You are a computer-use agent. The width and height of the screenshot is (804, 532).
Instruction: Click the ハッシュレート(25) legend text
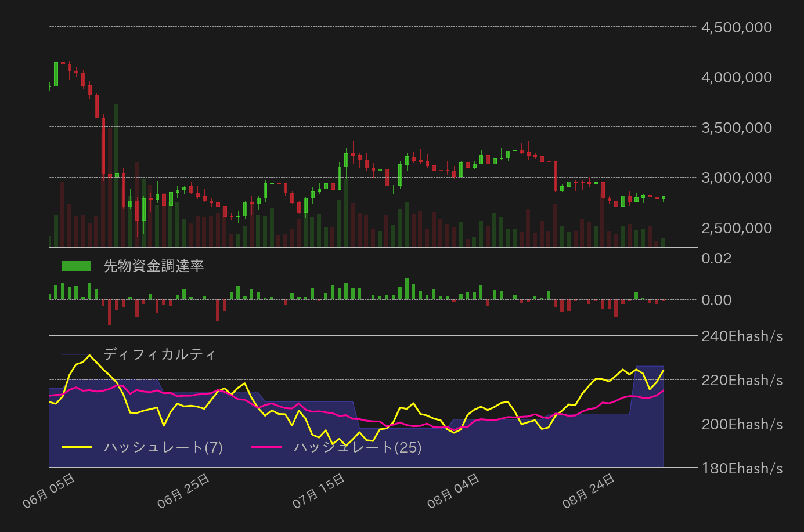358,447
